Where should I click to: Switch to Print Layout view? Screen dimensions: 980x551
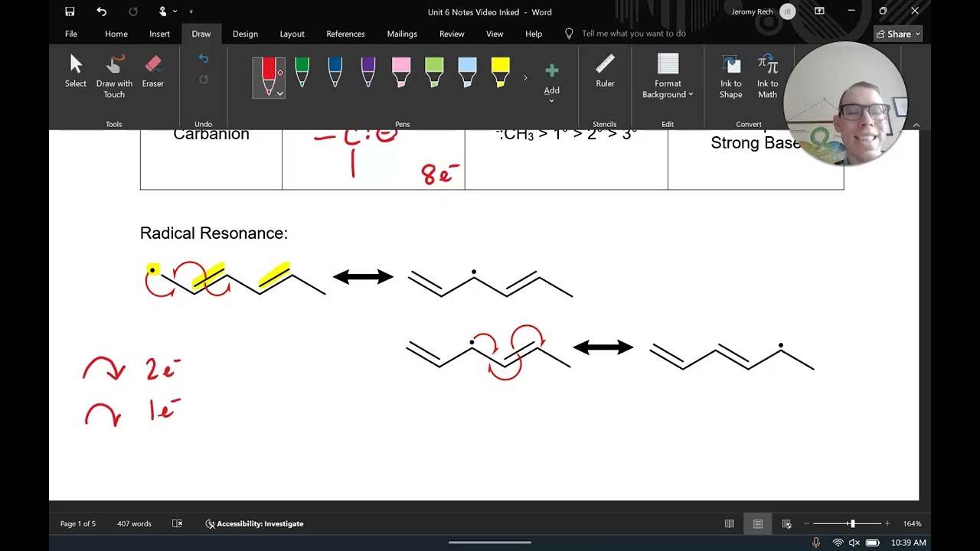(x=757, y=523)
